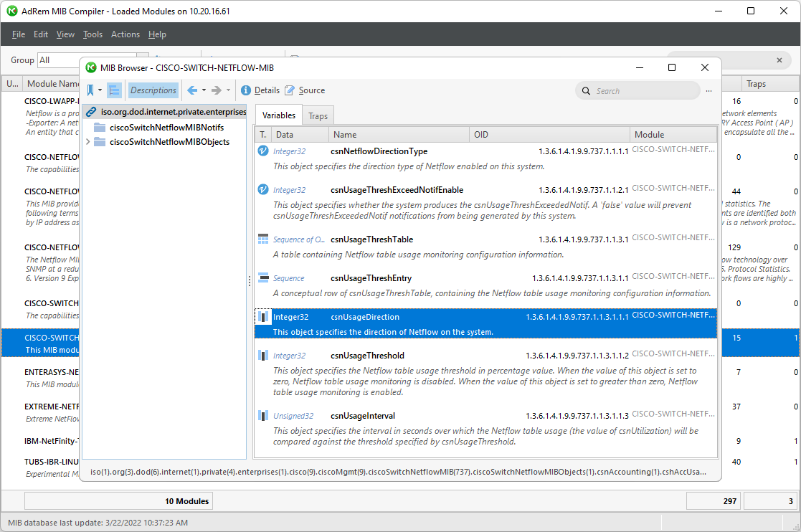The width and height of the screenshot is (801, 532).
Task: Open the Source view button
Action: [305, 90]
